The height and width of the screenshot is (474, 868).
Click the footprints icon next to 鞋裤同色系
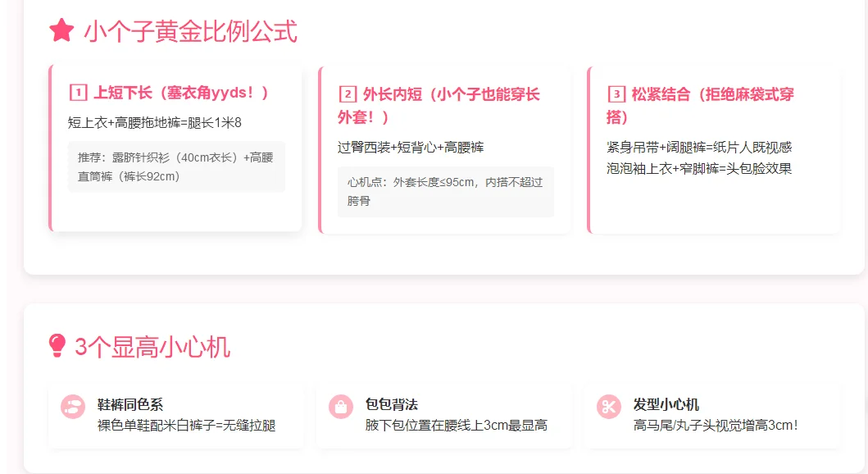tap(72, 407)
